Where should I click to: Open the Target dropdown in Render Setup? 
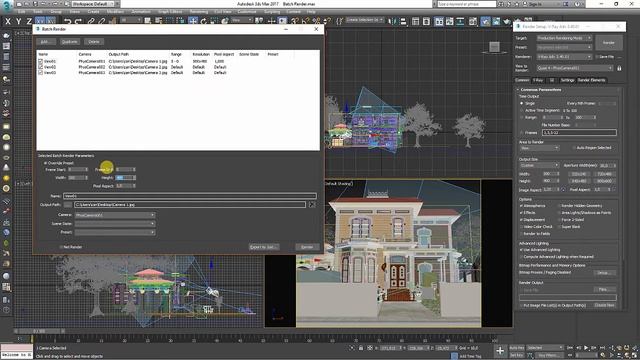(564, 38)
